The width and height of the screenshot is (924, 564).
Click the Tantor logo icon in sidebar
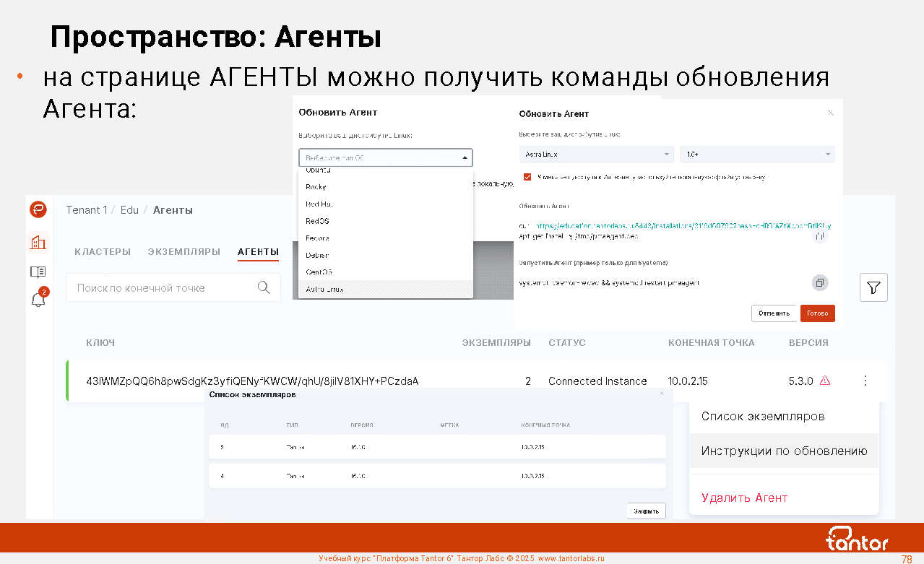pos(38,209)
